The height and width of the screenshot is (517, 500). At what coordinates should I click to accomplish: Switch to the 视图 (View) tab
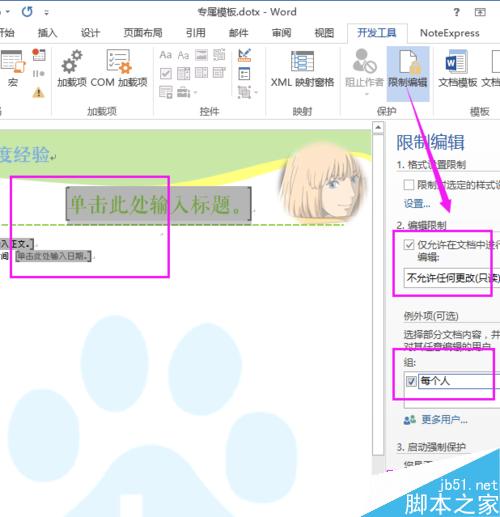click(324, 33)
